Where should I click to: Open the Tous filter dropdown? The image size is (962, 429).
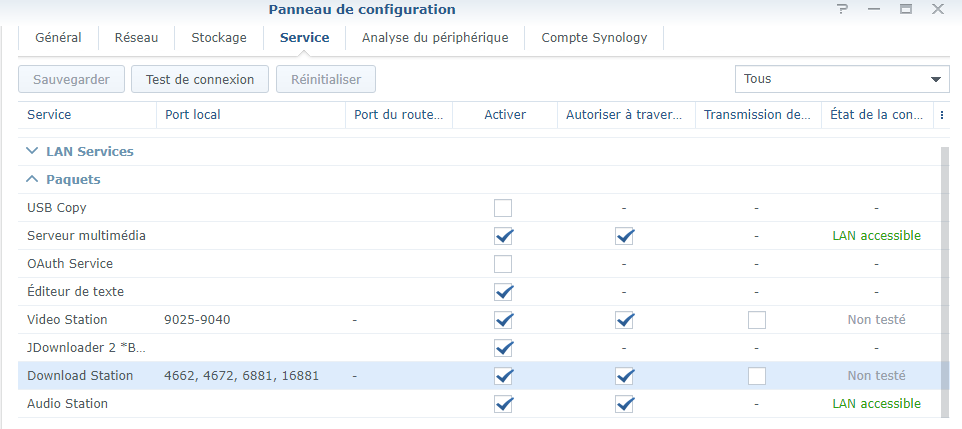(x=842, y=79)
